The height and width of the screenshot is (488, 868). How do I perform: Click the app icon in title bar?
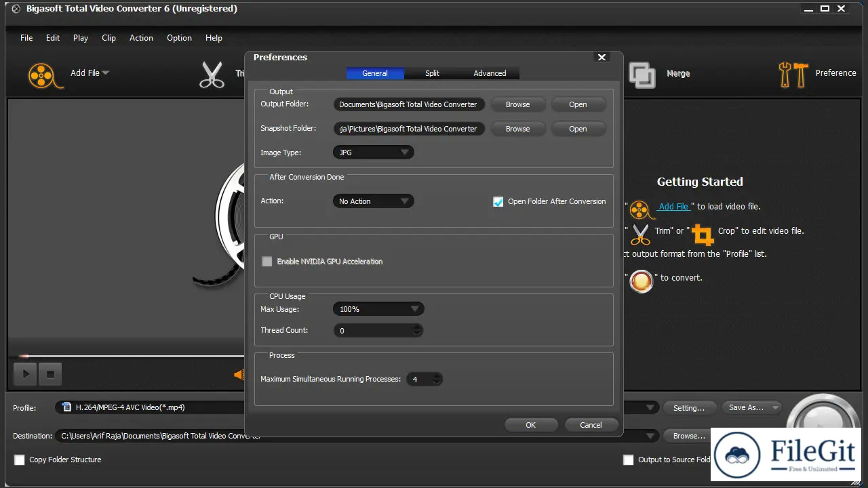16,9
